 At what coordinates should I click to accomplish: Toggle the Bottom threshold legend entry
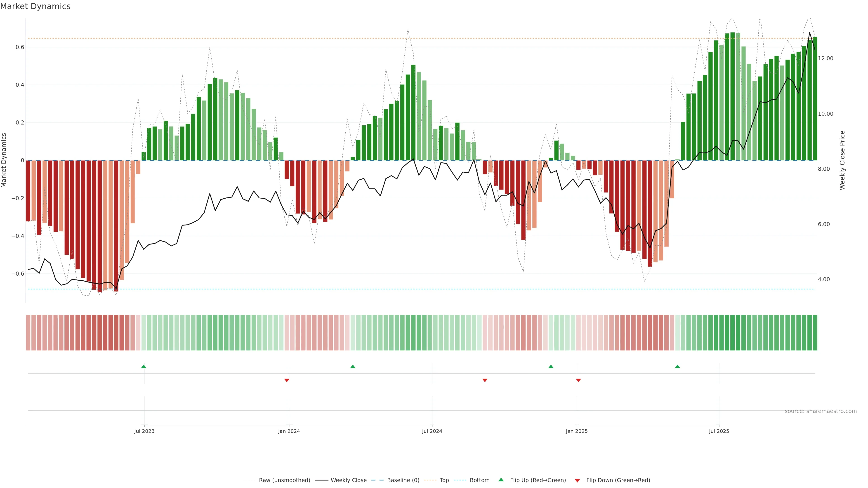(x=479, y=480)
